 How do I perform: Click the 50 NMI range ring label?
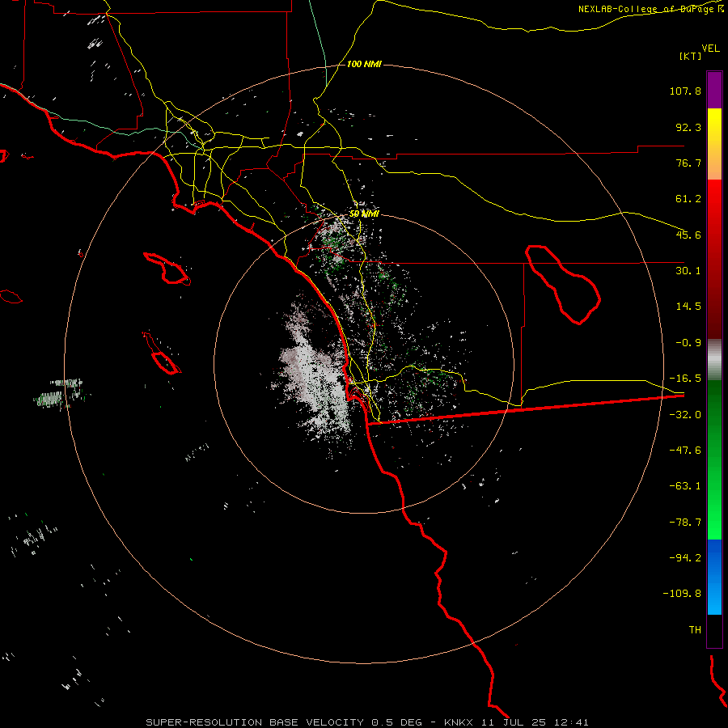click(x=364, y=214)
